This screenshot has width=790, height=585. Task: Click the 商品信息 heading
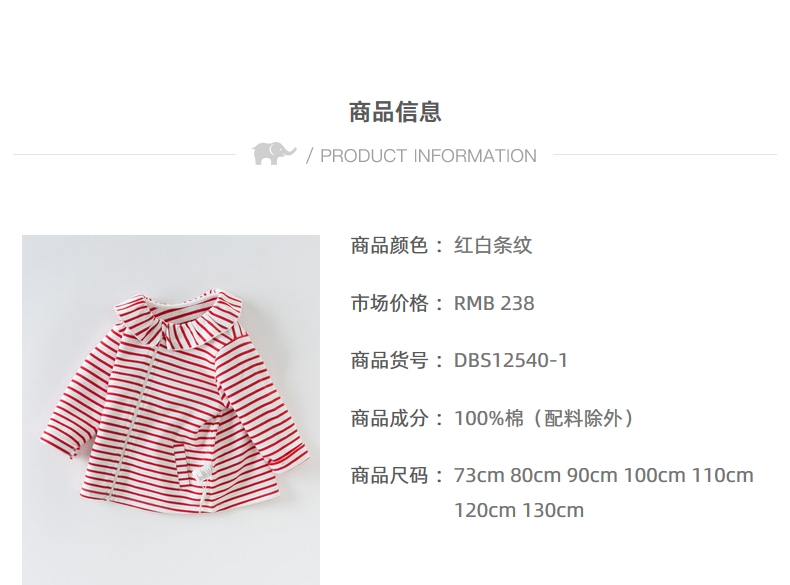coord(395,112)
